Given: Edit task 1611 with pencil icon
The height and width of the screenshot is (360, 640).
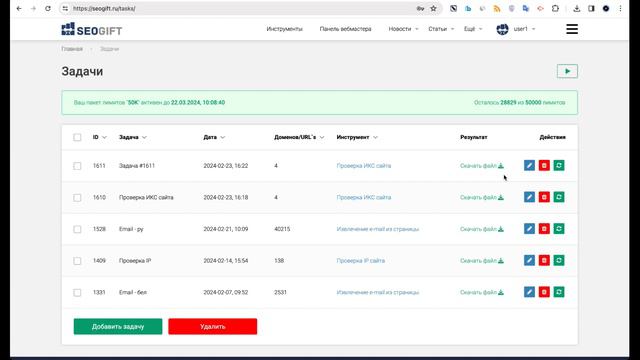Looking at the screenshot, I should tap(529, 165).
